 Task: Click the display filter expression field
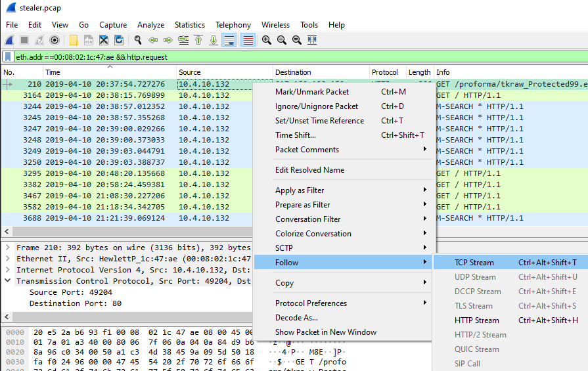tap(300, 57)
